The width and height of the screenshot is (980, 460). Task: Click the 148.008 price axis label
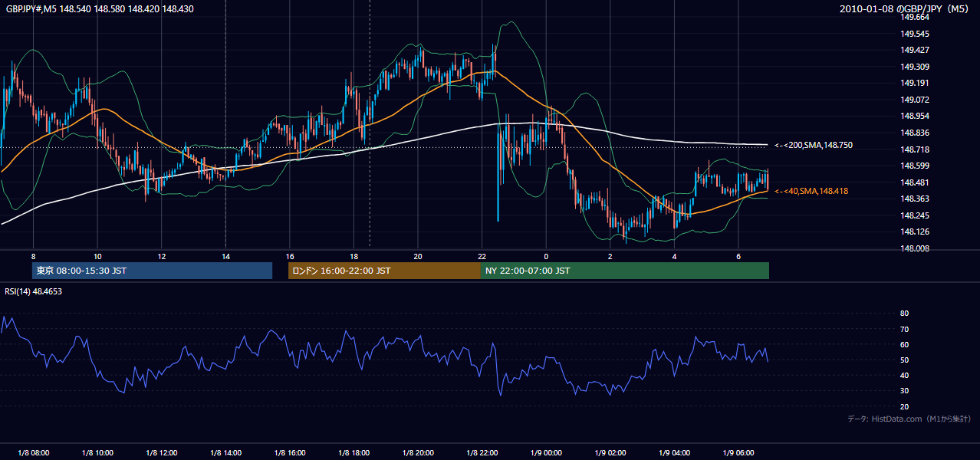[x=915, y=248]
